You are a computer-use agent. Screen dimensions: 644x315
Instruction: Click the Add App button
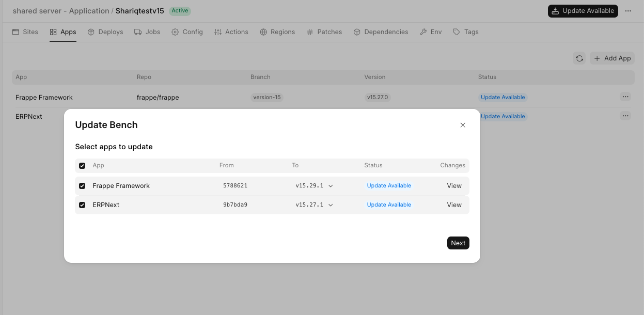[x=612, y=58]
